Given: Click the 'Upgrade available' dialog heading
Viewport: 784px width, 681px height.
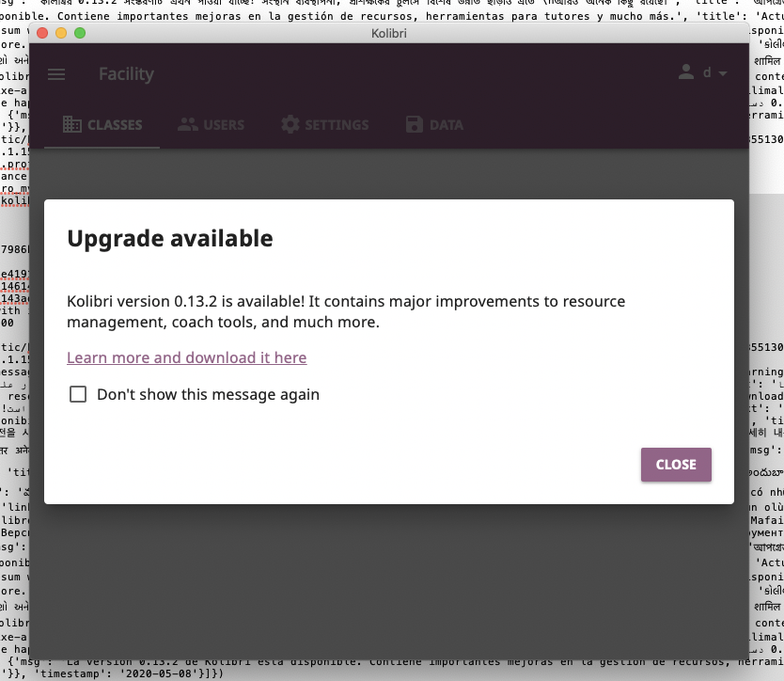Looking at the screenshot, I should [x=169, y=238].
